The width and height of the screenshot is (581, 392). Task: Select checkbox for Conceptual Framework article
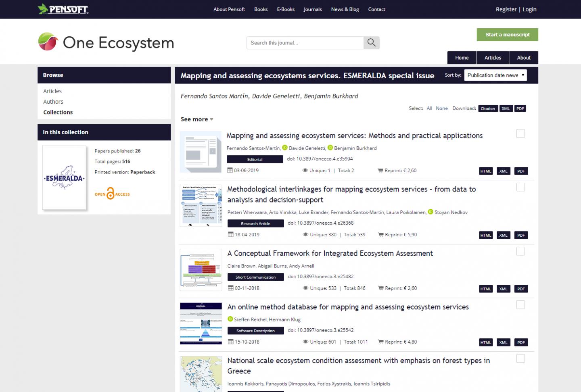pyautogui.click(x=520, y=251)
